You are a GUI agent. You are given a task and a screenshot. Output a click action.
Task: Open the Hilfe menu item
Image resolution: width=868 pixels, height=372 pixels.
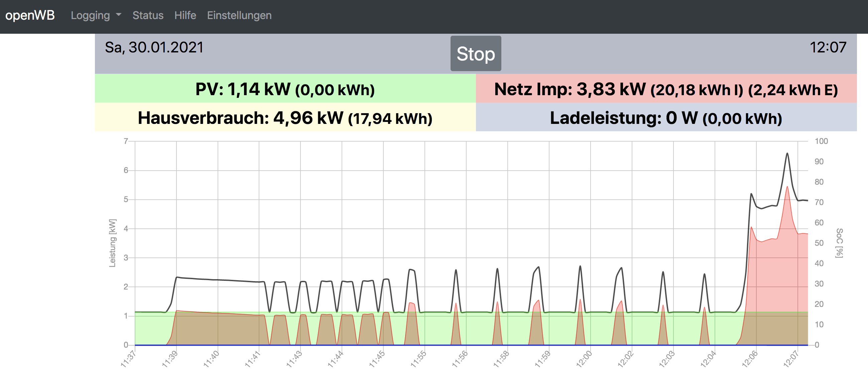point(185,15)
